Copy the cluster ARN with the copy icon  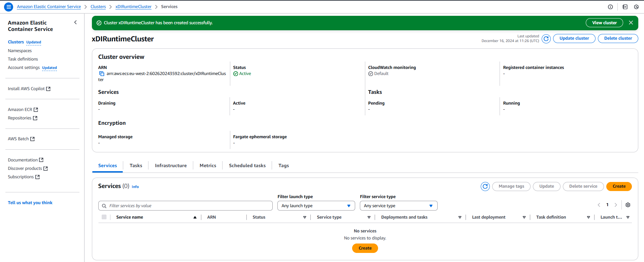102,74
